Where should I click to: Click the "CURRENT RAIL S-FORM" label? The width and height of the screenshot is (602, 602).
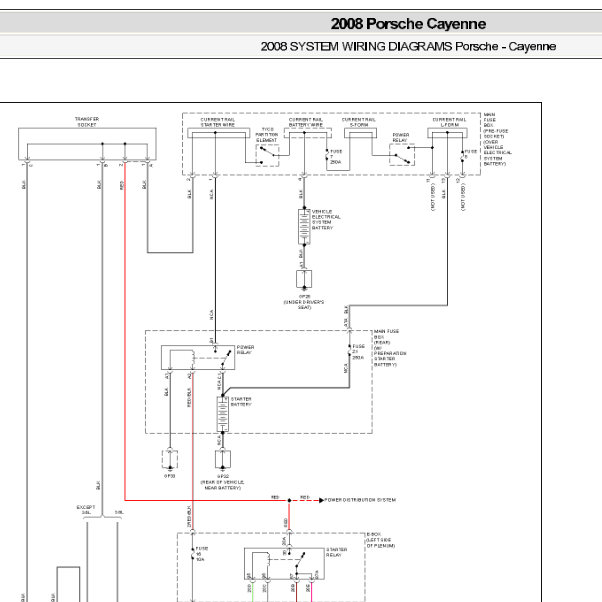click(359, 122)
